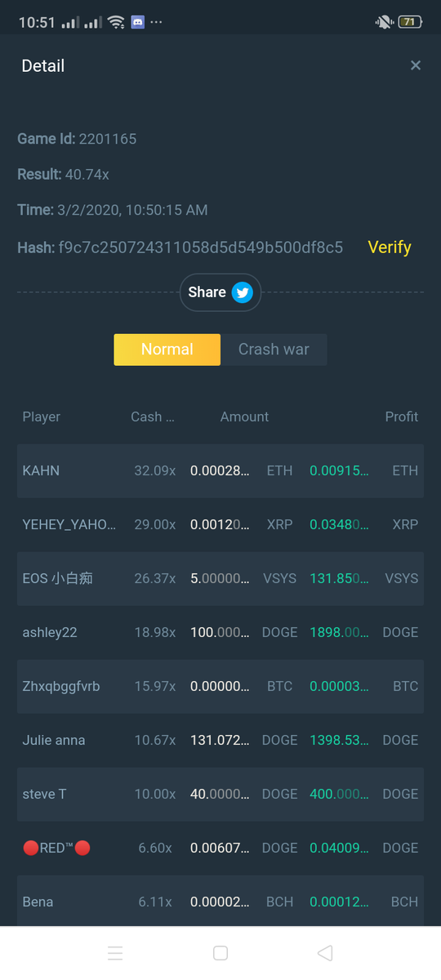Click the Amount column header

[244, 416]
